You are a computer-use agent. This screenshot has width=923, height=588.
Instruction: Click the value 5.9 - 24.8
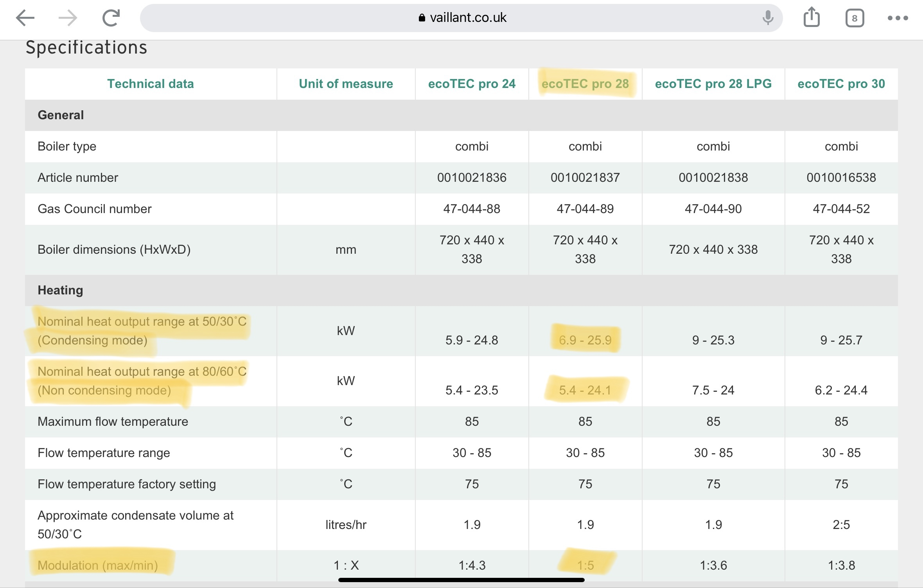point(472,340)
